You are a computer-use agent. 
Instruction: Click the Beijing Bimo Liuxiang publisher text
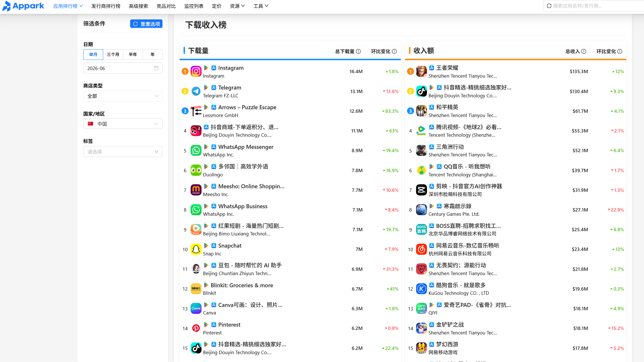tap(236, 234)
